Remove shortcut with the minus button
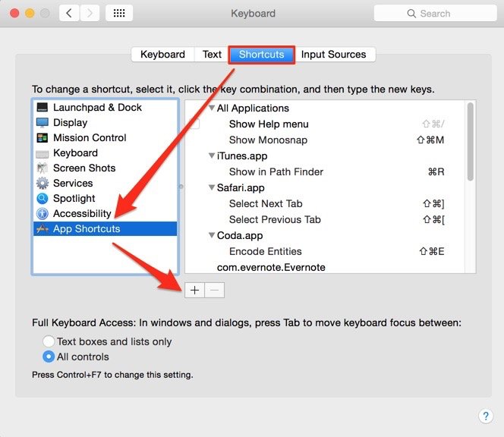 point(214,290)
